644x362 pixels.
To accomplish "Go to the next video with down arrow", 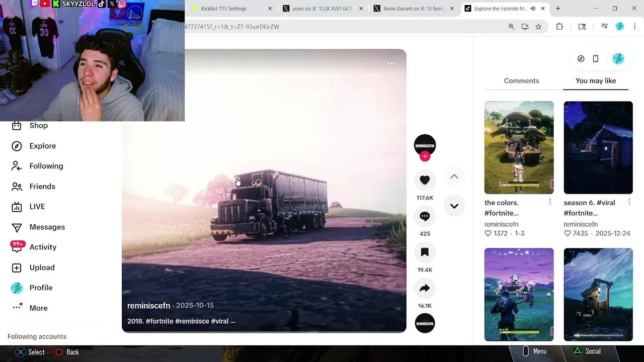I will tap(454, 206).
